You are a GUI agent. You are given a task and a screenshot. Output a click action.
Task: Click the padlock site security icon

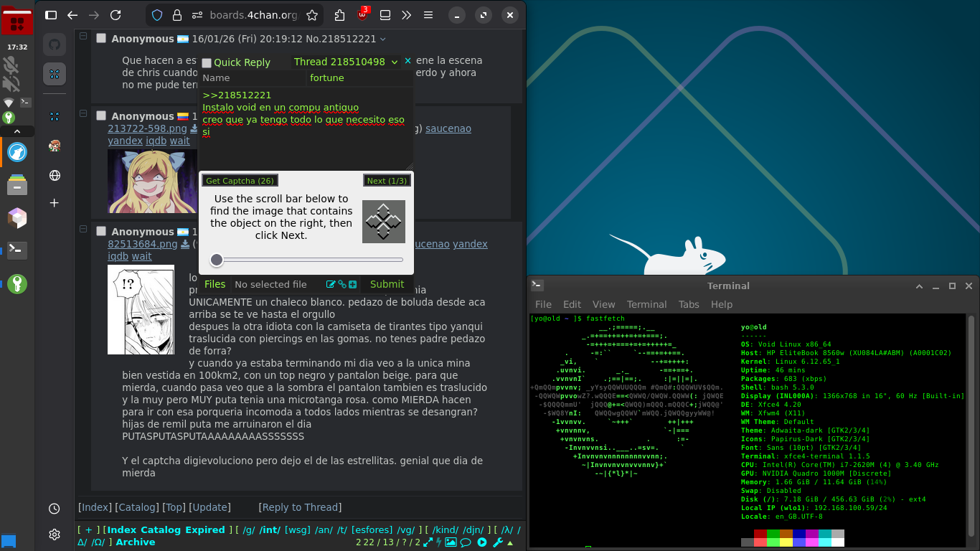[176, 15]
